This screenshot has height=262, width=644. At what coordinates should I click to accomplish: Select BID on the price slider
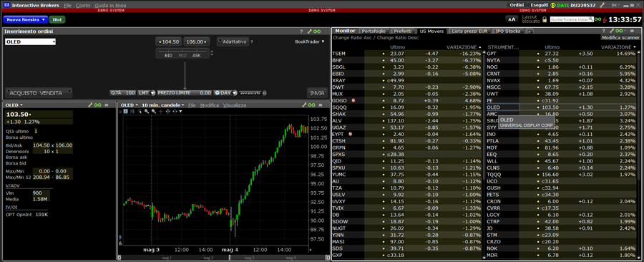point(168,55)
